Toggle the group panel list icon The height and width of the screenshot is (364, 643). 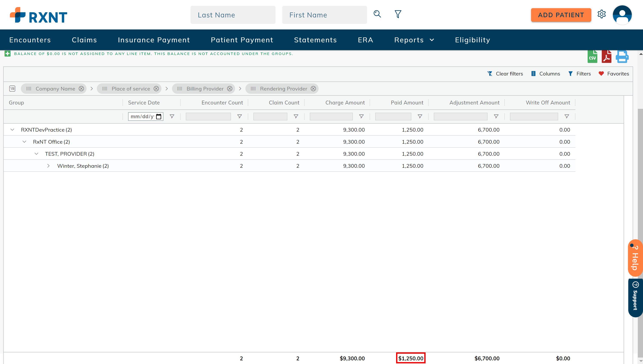tap(12, 89)
